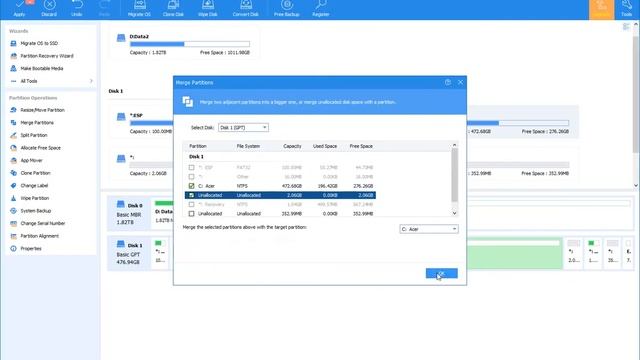Click the 'Unallocated' file system cell of 352.99MB row

pos(249,213)
